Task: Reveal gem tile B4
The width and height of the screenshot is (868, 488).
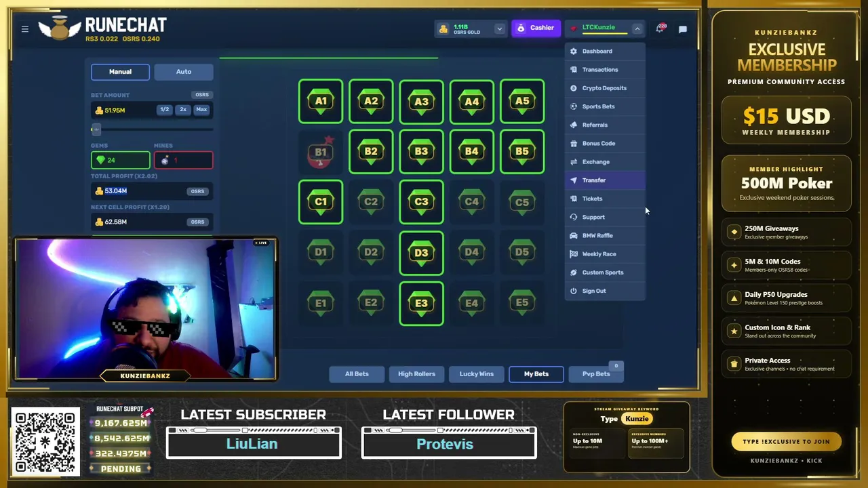Action: click(x=471, y=152)
